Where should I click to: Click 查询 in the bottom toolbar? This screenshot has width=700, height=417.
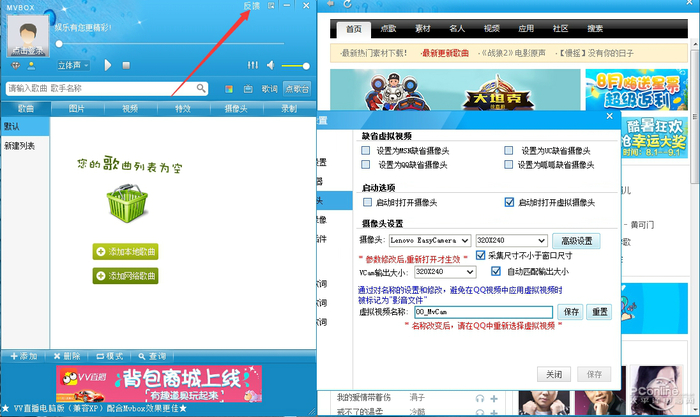152,356
